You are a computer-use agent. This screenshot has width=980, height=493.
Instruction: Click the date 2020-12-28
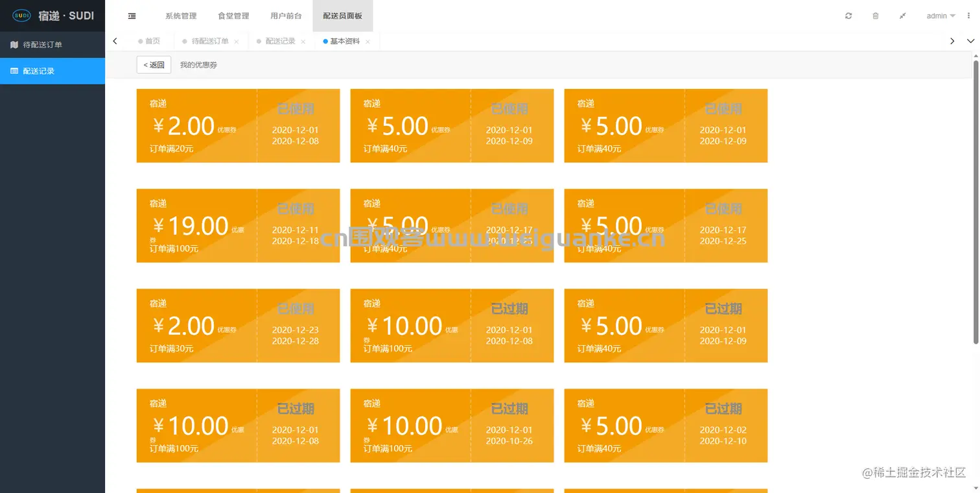pos(296,341)
